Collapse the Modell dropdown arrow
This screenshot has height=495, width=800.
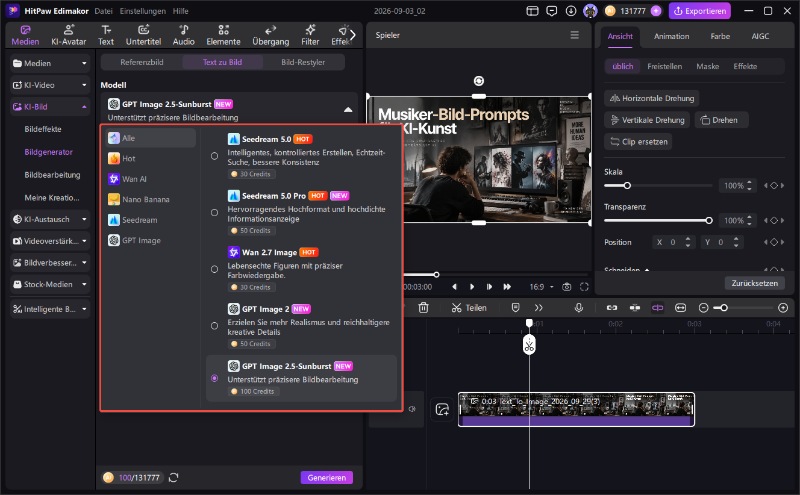tap(348, 110)
